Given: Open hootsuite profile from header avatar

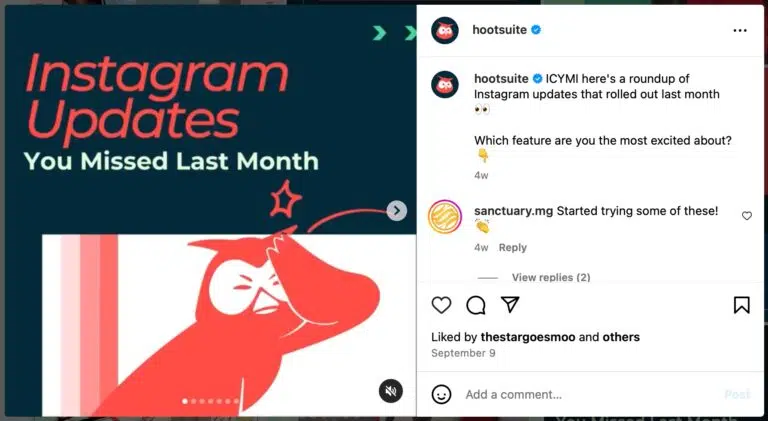Looking at the screenshot, I should tap(445, 30).
